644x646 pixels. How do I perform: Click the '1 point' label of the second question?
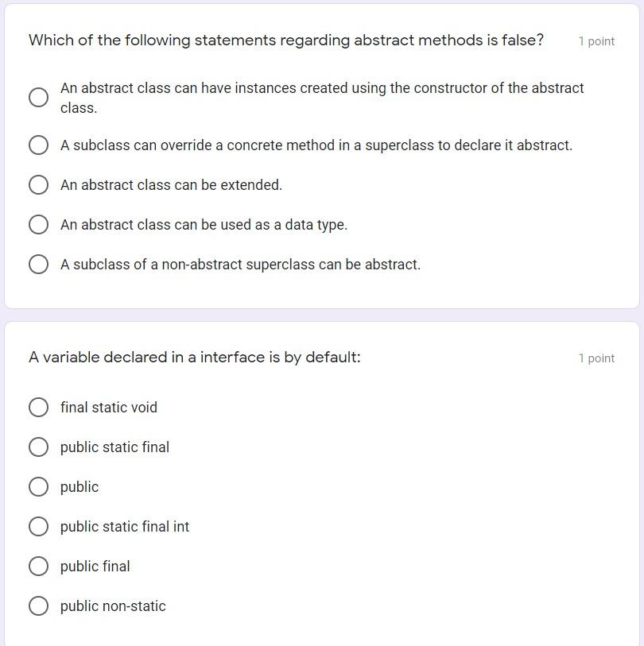point(596,358)
